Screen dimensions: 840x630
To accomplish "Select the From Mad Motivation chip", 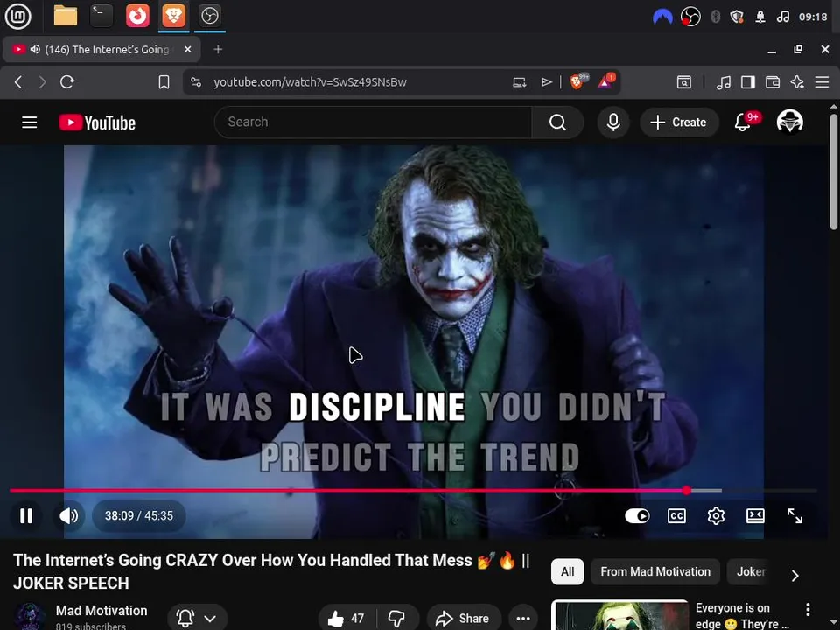I will [x=655, y=571].
